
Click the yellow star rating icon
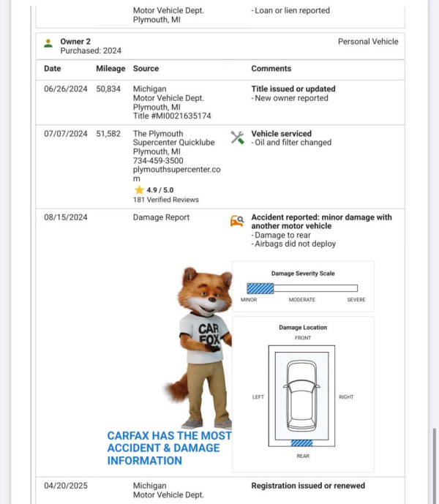click(139, 189)
